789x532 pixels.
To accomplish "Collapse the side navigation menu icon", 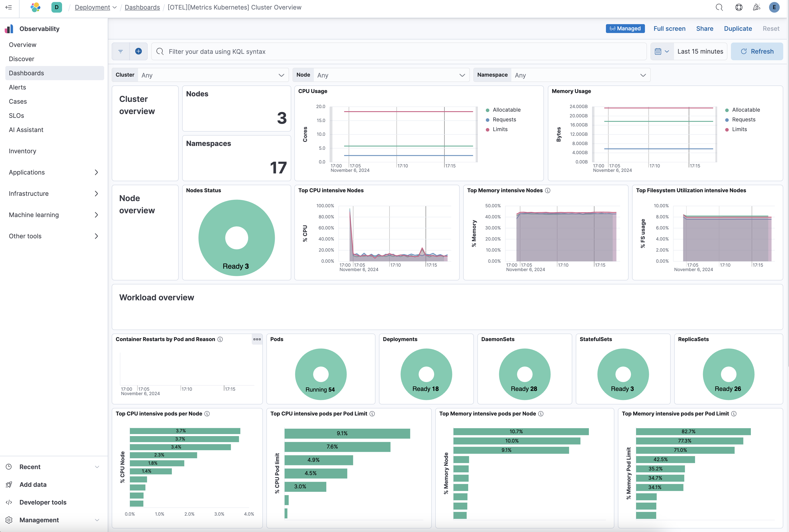I will tap(9, 7).
